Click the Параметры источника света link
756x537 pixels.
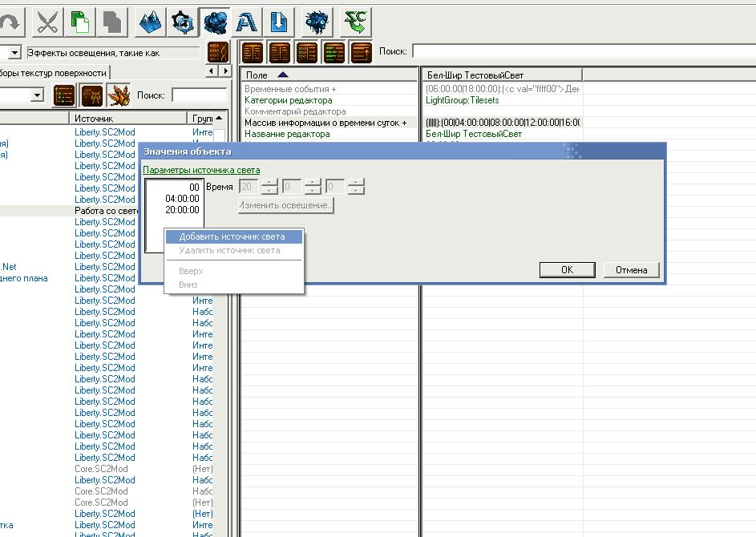[201, 170]
